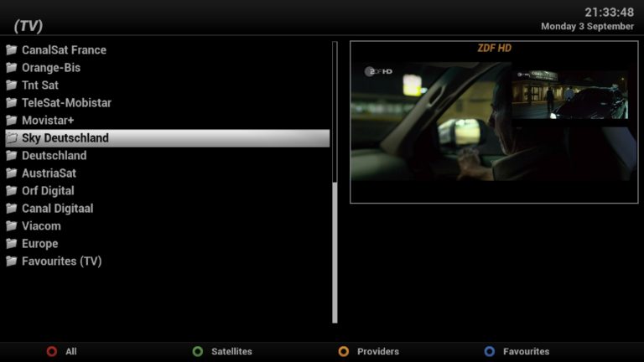Click the folder icon beside Viacom
This screenshot has width=644, height=362.
[x=12, y=226]
